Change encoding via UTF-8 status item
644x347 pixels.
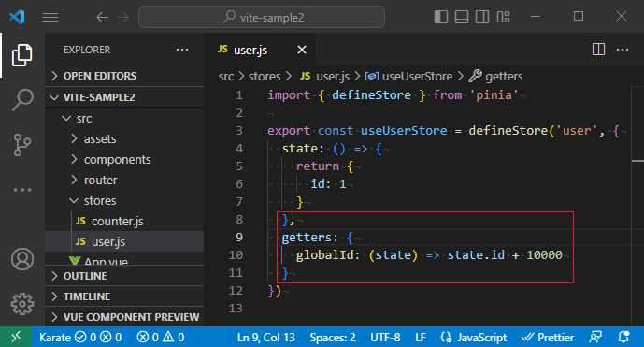385,337
